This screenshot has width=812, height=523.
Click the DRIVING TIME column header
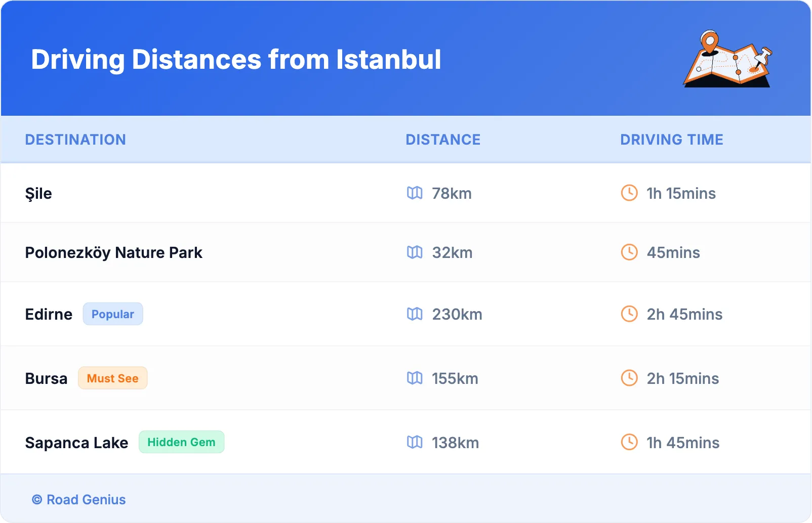coord(672,140)
